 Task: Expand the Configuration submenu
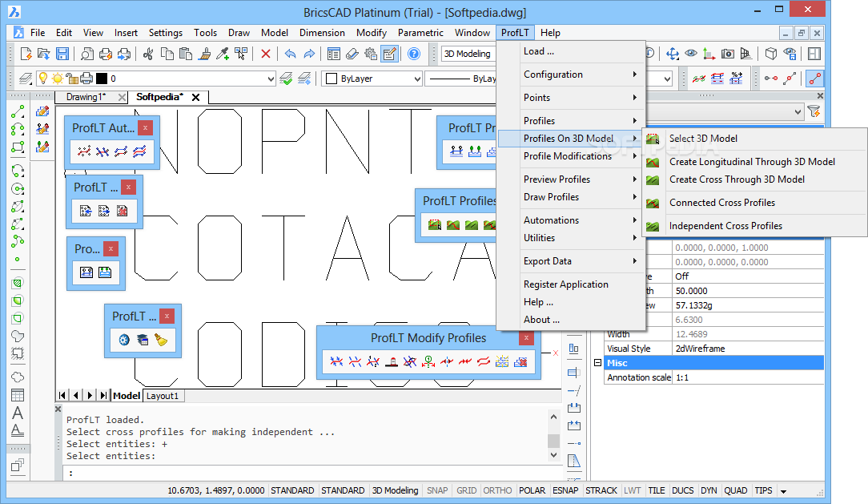point(572,75)
